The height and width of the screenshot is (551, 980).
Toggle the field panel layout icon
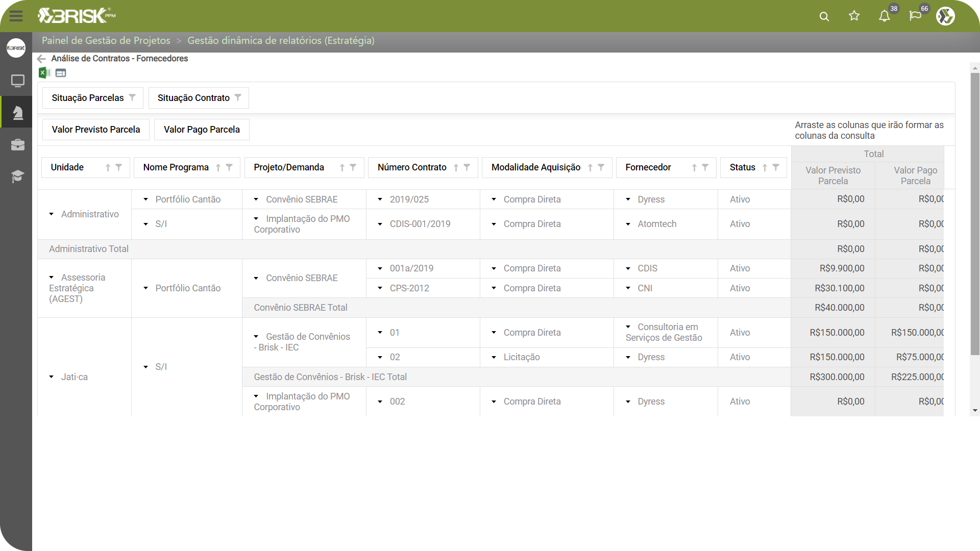[x=61, y=73]
